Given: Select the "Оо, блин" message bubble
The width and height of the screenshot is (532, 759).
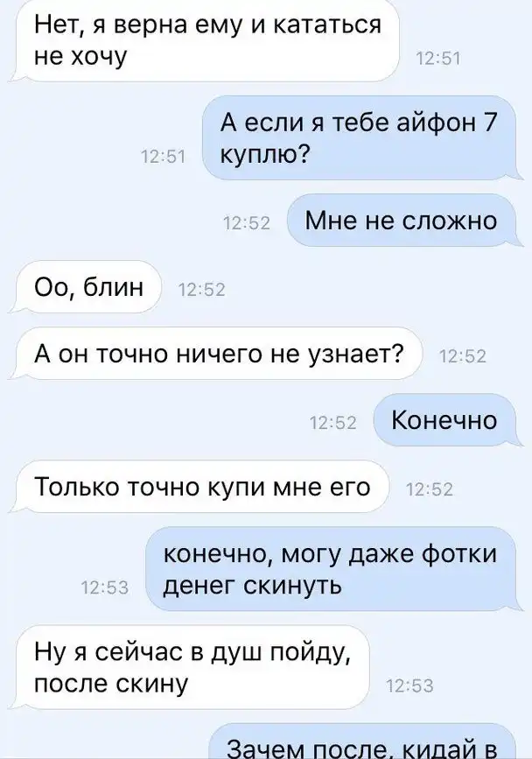Looking at the screenshot, I should tap(88, 287).
